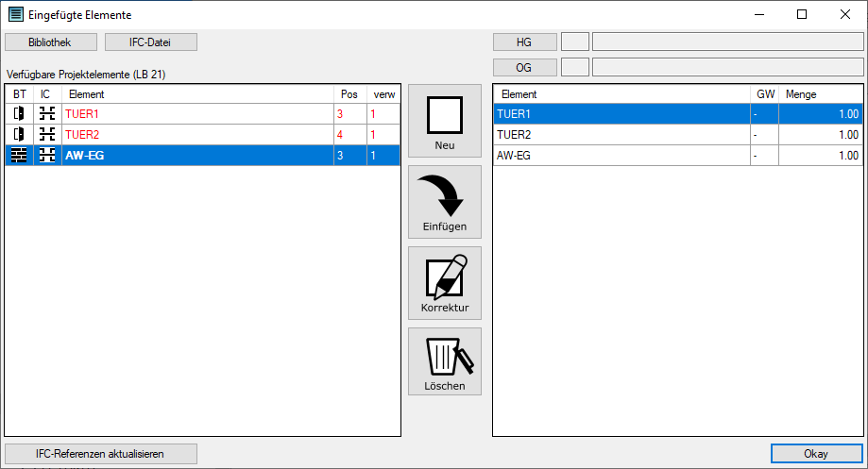Click the small OG code field
This screenshot has width=868, height=469.
click(x=575, y=68)
